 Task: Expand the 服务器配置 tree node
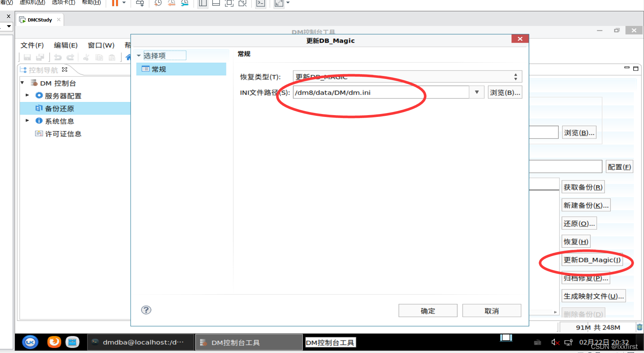(27, 95)
